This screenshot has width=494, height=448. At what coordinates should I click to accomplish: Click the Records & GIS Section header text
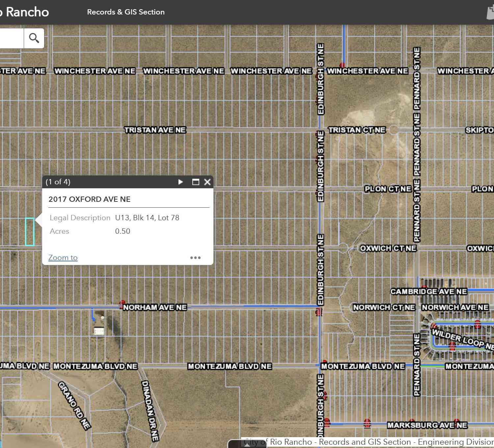(x=126, y=12)
